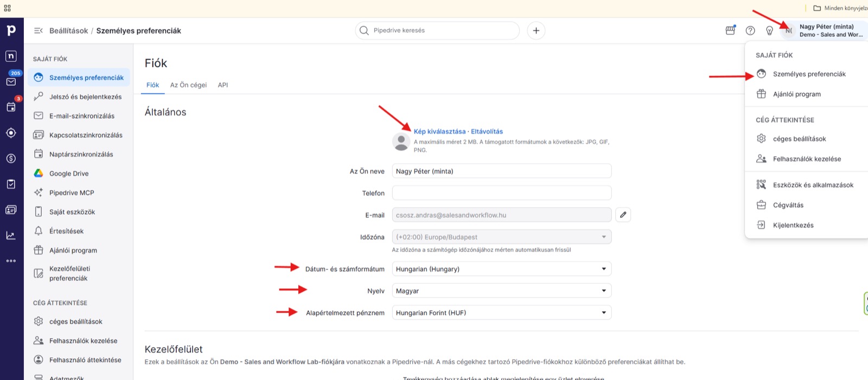Screen dimensions: 868x380
Task: Open the browser apps grid icon
Action: (8, 8)
